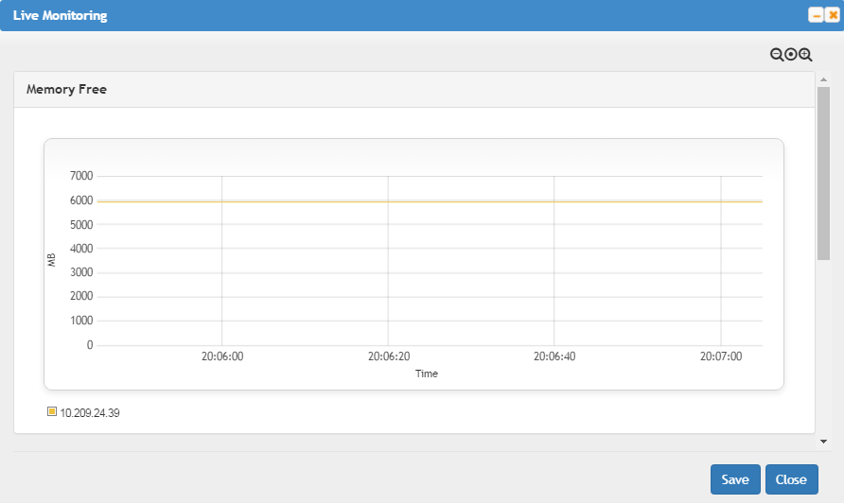Viewport: 844px width, 504px height.
Task: Click the reset zoom target icon
Action: [x=791, y=56]
